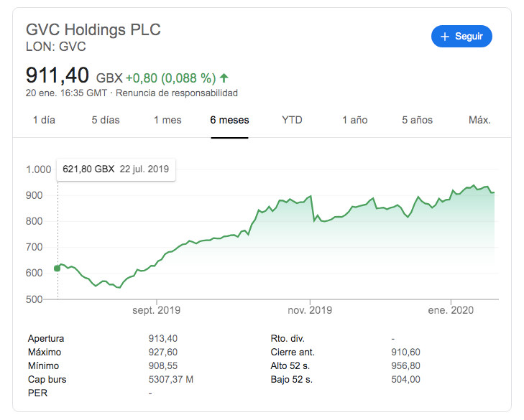This screenshot has height=420, width=524.
Task: Click the Rto. div. label
Action: pos(288,339)
